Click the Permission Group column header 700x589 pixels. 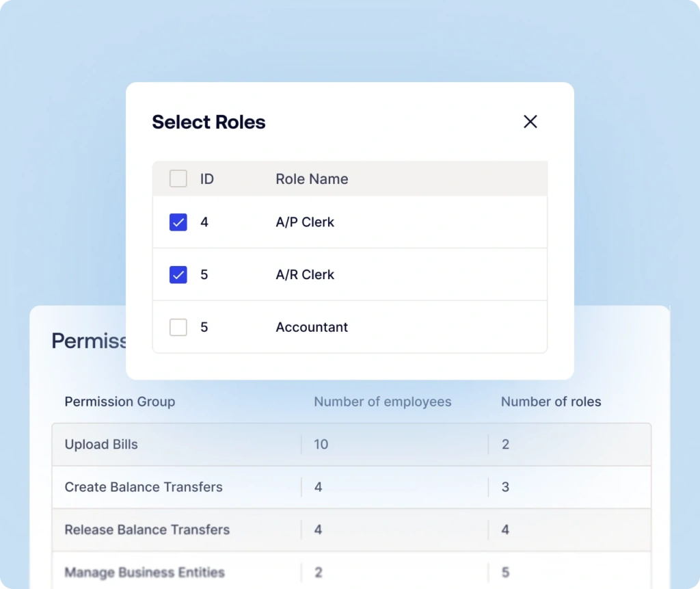[120, 402]
